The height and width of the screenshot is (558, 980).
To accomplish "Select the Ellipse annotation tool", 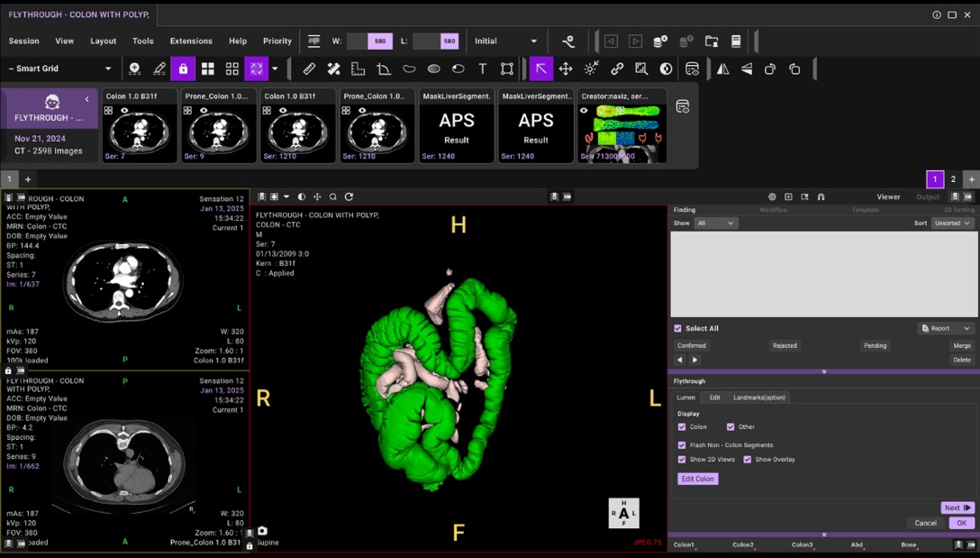I will [432, 69].
